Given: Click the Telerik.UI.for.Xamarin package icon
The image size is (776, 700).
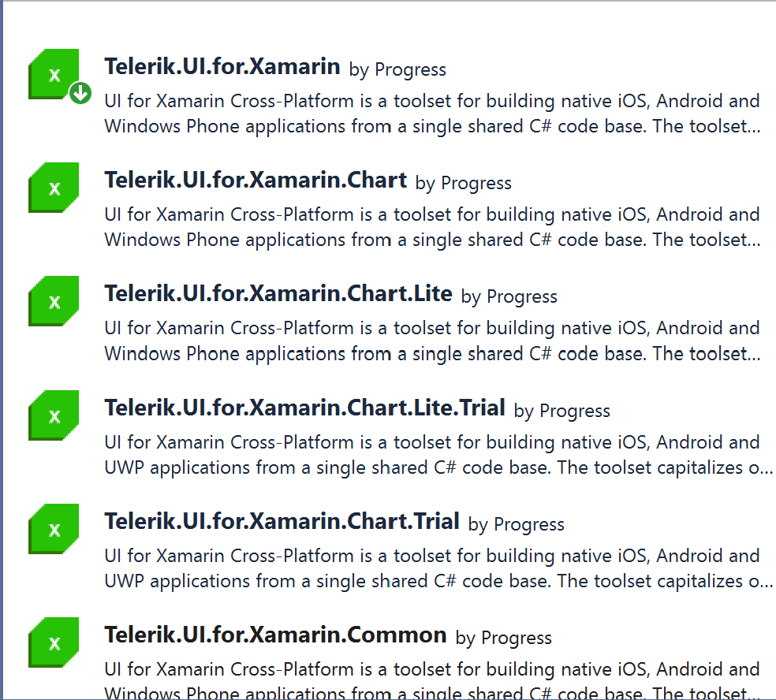Looking at the screenshot, I should [x=54, y=74].
